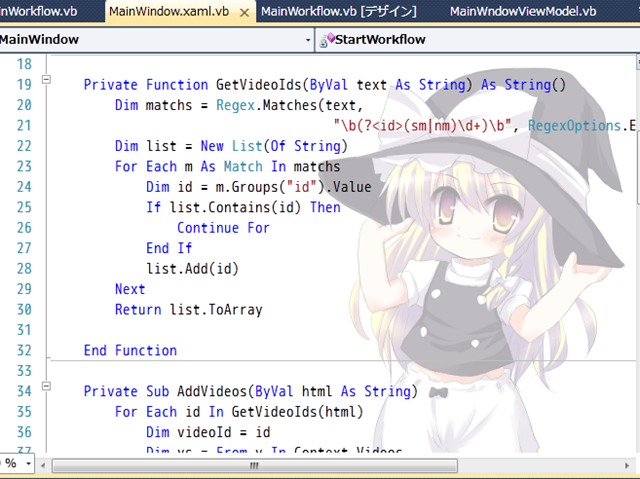Viewport: 640px width, 479px height.
Task: Click the Continue For statement
Action: pyautogui.click(x=223, y=227)
